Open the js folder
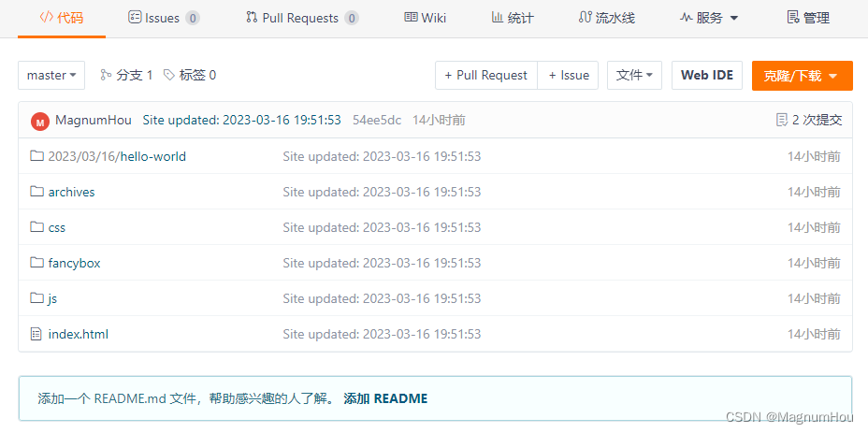Image resolution: width=868 pixels, height=433 pixels. tap(52, 298)
